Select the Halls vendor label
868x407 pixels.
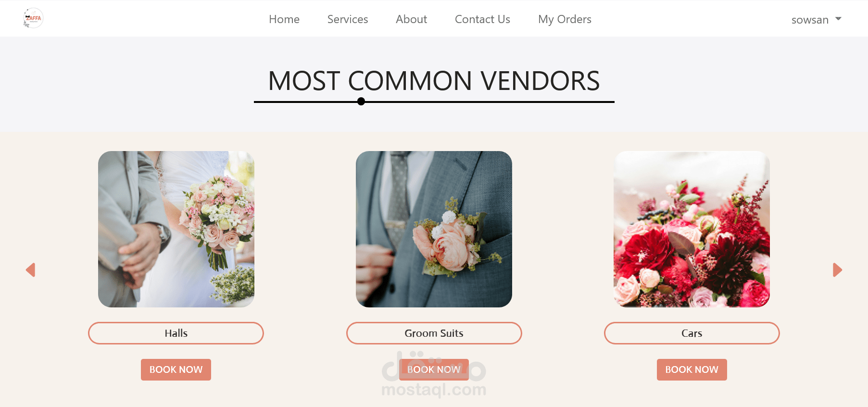click(x=176, y=333)
